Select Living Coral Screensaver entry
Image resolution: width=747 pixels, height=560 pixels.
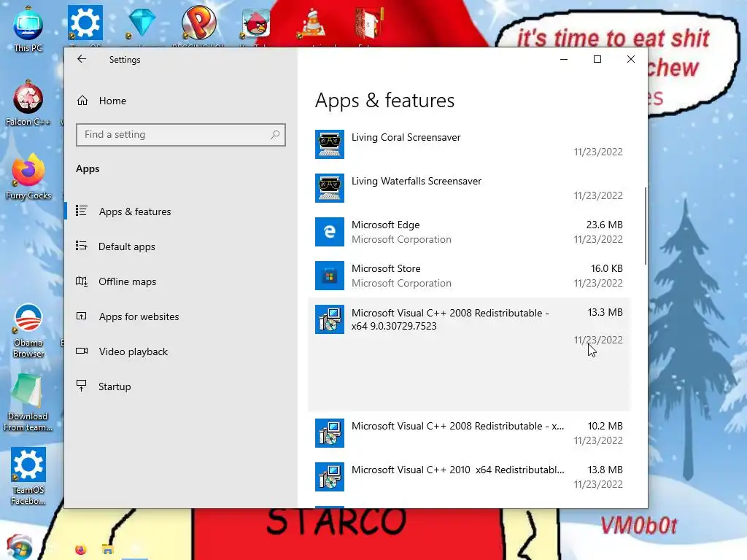tap(469, 144)
